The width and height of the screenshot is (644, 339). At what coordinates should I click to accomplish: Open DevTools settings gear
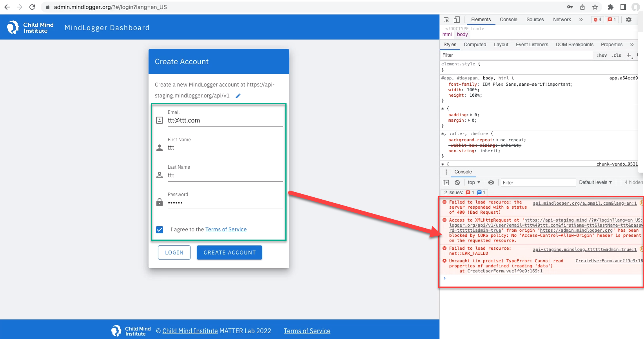point(629,20)
